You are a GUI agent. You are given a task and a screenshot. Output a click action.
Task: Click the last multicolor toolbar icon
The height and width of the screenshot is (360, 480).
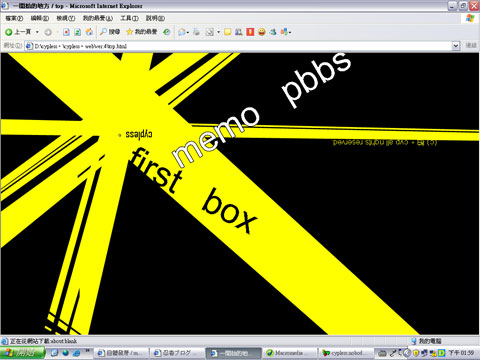(x=284, y=32)
